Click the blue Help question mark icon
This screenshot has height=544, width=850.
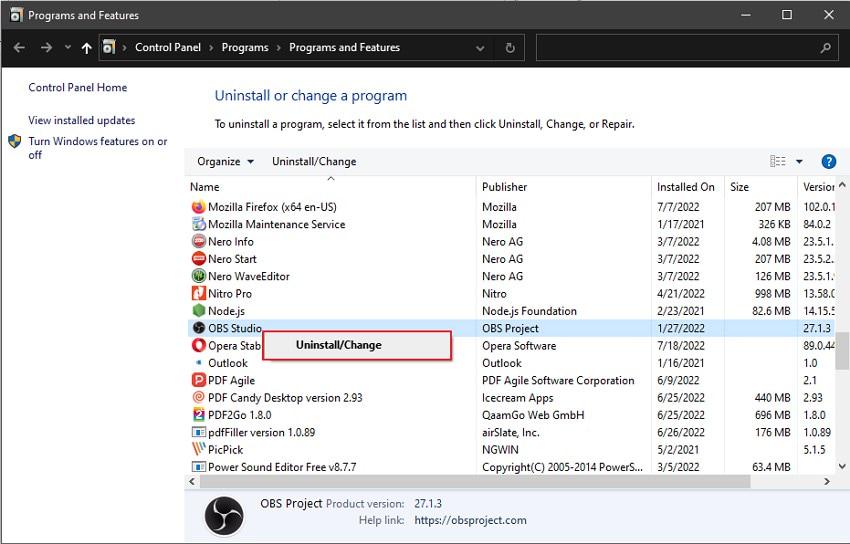click(x=828, y=162)
